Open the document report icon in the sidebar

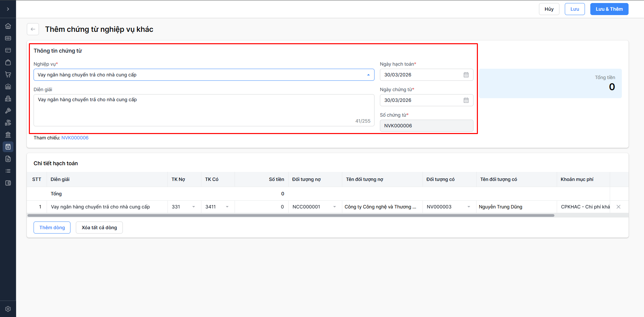point(8,159)
